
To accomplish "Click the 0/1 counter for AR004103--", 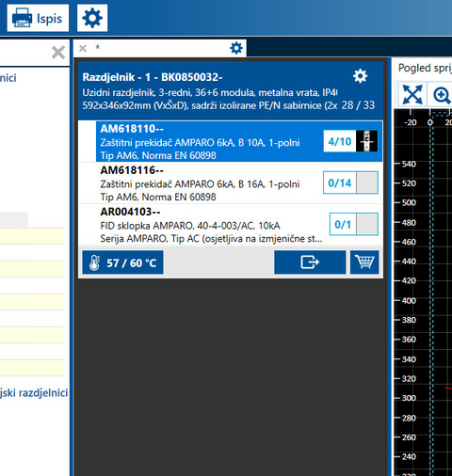I will [343, 225].
